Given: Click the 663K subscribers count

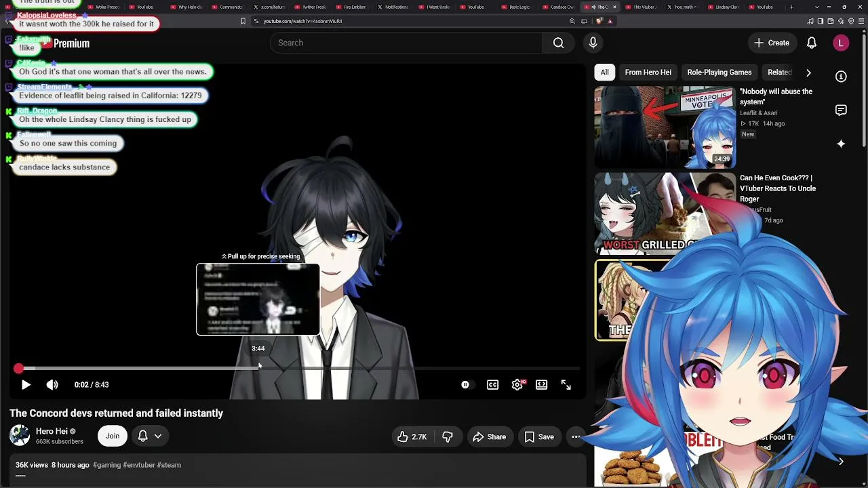Looking at the screenshot, I should (x=60, y=442).
